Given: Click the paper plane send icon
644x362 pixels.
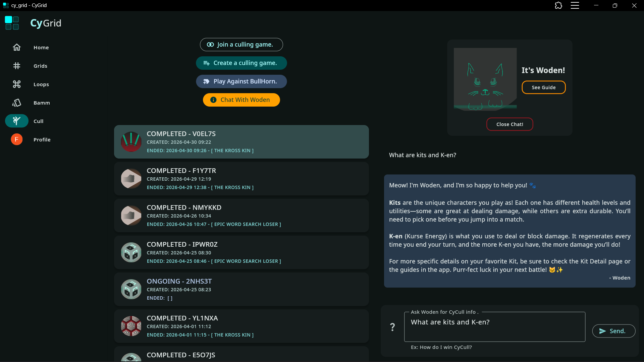Looking at the screenshot, I should coord(603,331).
